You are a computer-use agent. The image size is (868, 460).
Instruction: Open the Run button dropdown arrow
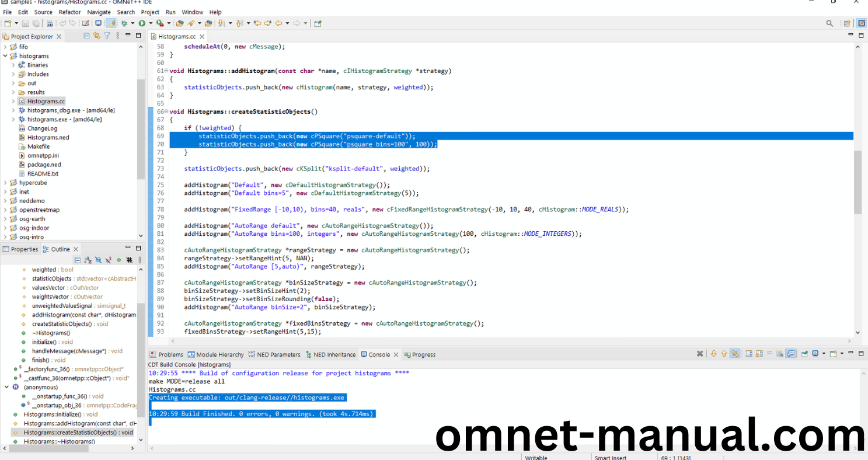[x=150, y=23]
